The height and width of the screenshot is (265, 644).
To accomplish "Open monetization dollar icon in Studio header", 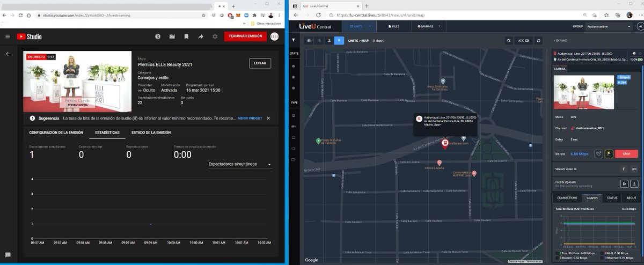I will [x=158, y=36].
